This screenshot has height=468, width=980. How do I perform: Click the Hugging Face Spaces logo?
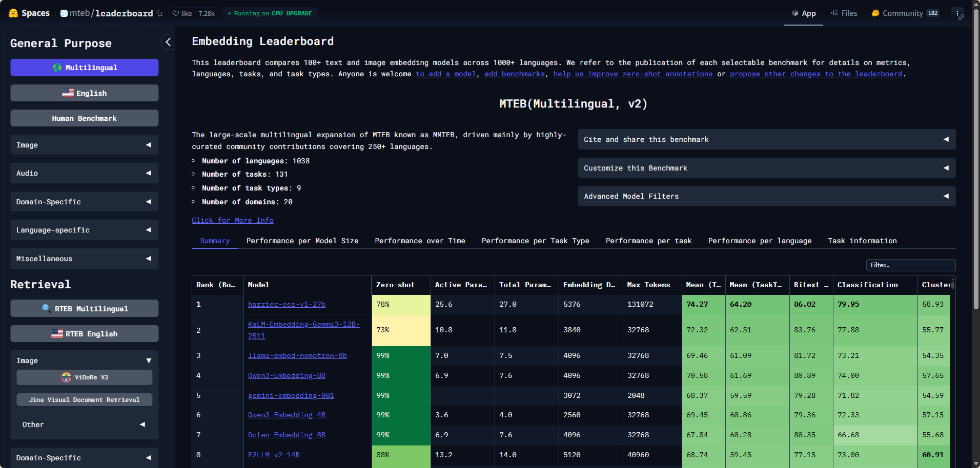29,13
